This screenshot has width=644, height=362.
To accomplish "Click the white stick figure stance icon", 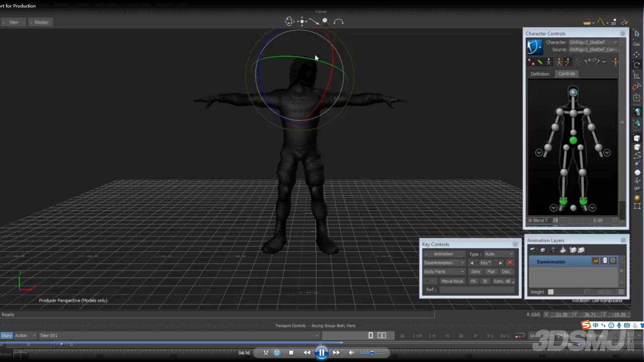I will pyautogui.click(x=549, y=62).
